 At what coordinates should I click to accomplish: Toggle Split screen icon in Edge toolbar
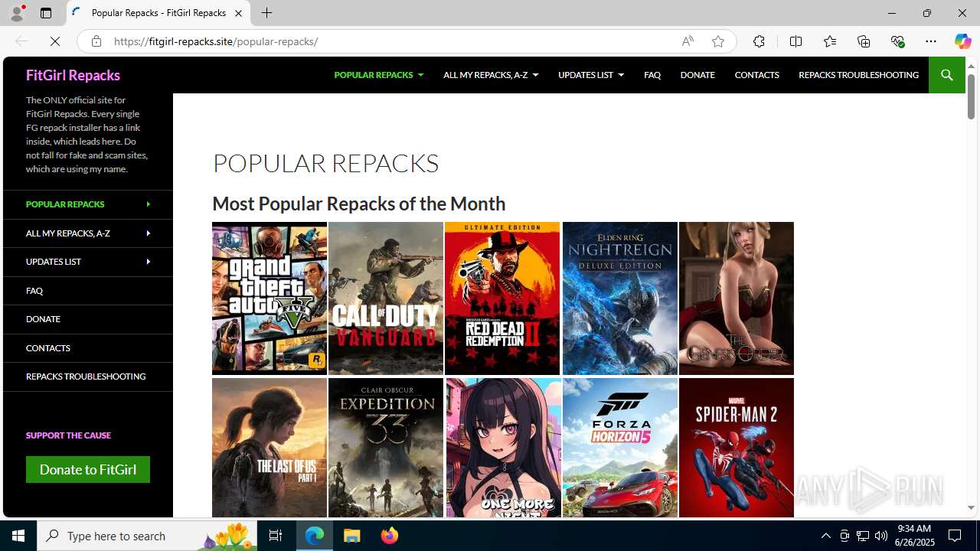coord(795,41)
